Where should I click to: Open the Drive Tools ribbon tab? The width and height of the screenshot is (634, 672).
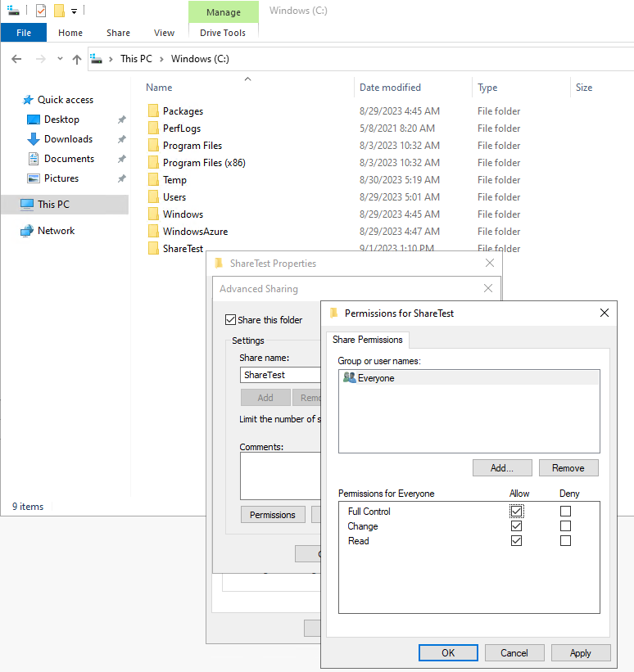click(x=223, y=33)
